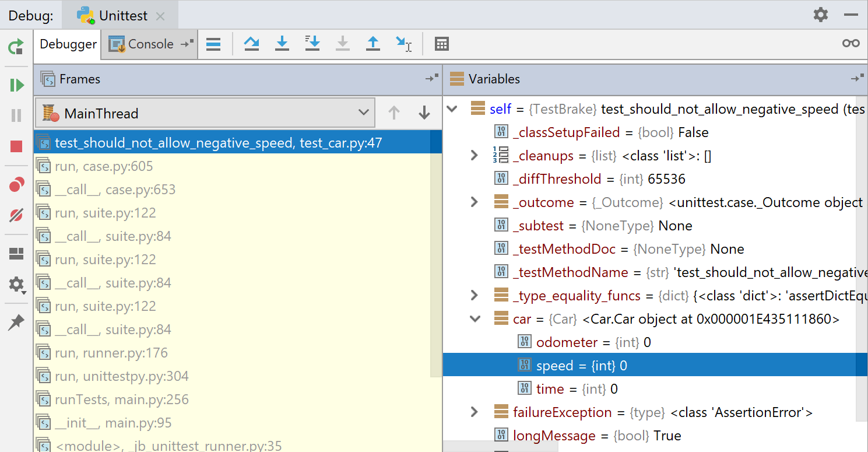
Task: Open debugger settings via gear icon
Action: click(x=17, y=285)
